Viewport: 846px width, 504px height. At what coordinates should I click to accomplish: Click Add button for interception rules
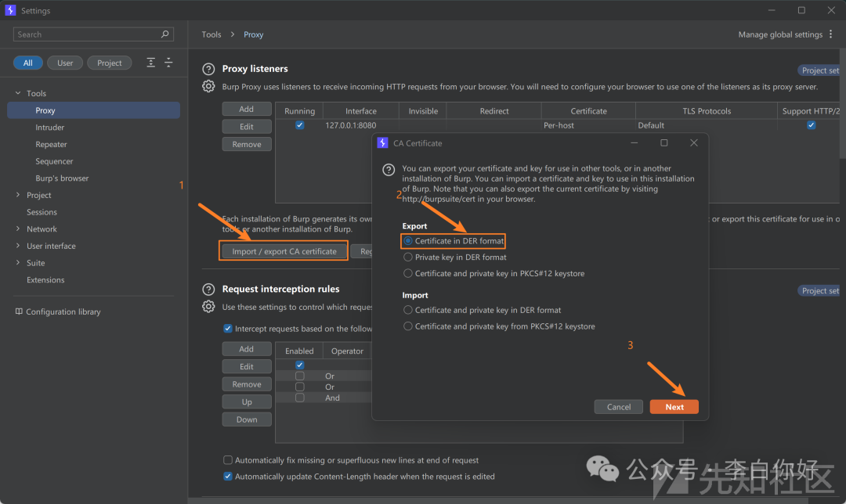[x=247, y=349]
